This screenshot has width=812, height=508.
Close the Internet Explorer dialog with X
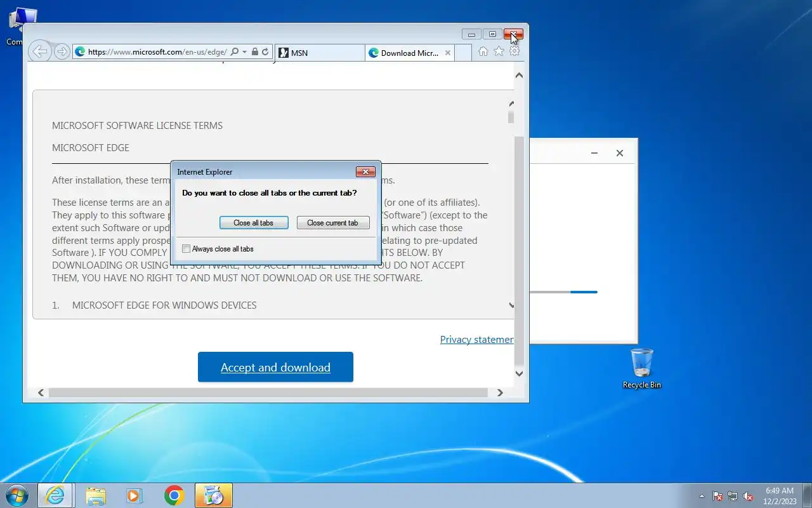365,172
